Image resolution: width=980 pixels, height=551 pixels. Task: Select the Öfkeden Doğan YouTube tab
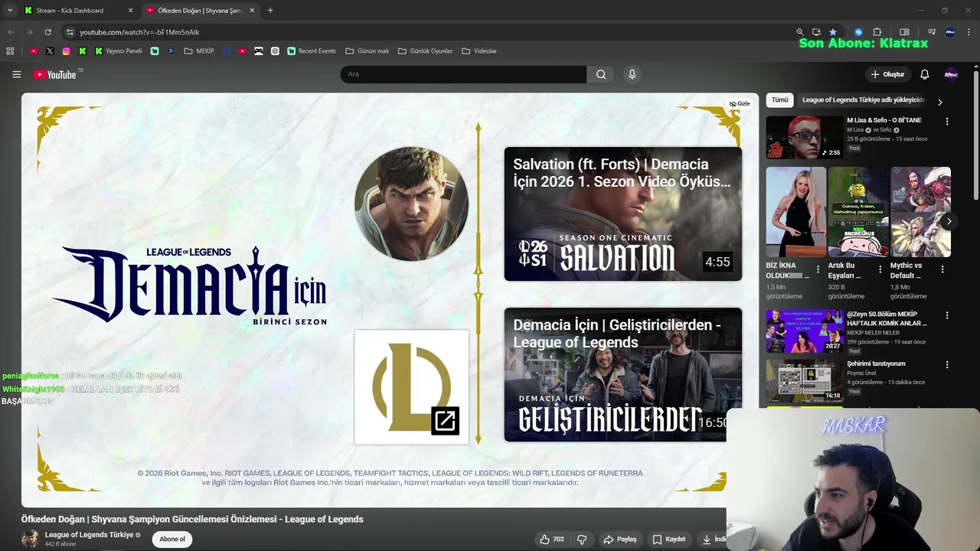(201, 11)
